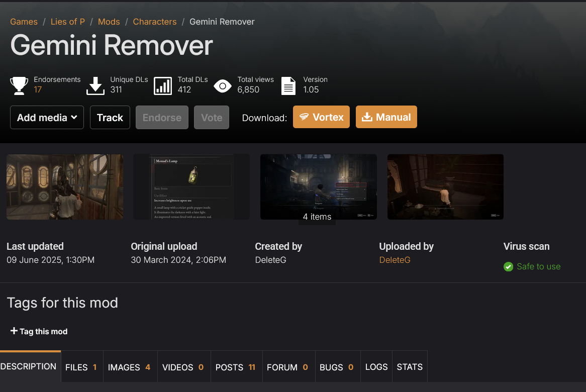Click the greyed-out Endorse button
The width and height of the screenshot is (586, 392).
coord(162,117)
